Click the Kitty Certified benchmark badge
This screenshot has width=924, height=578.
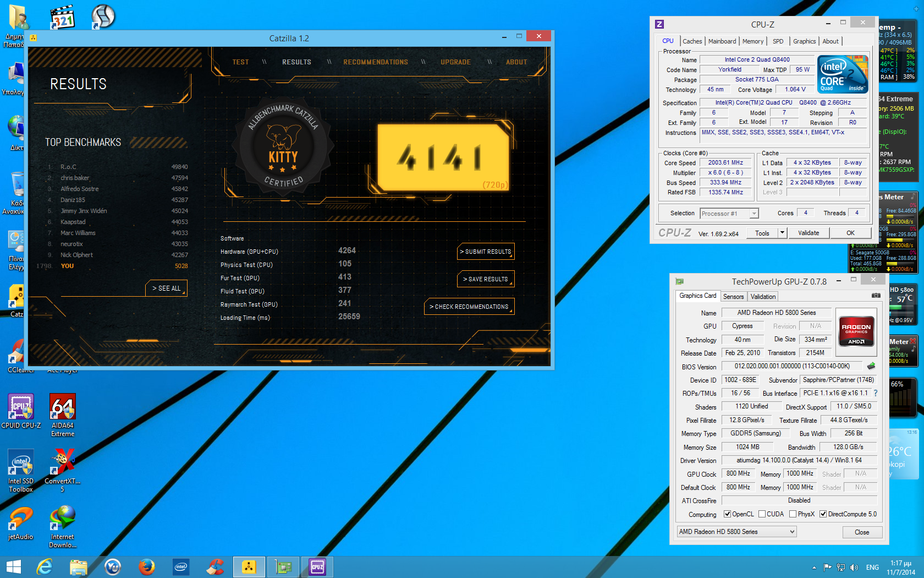[283, 146]
